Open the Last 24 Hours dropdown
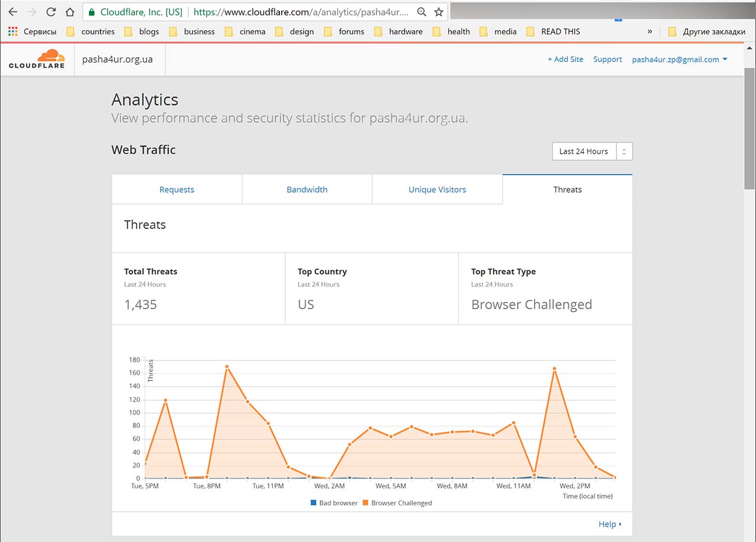This screenshot has height=542, width=756. click(592, 151)
